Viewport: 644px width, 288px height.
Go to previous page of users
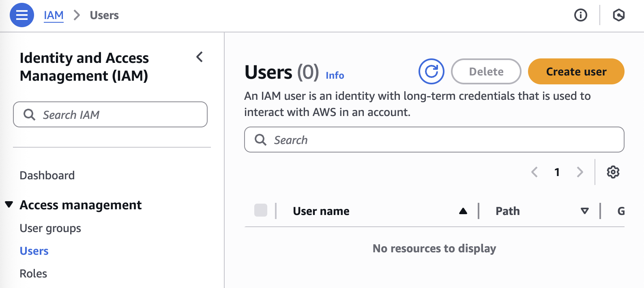535,172
